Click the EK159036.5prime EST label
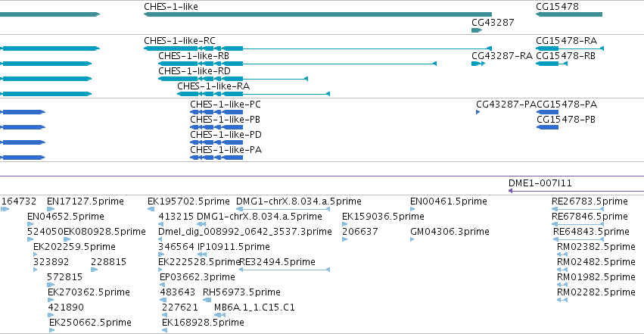Image resolution: width=644 pixels, height=334 pixels. [x=383, y=217]
